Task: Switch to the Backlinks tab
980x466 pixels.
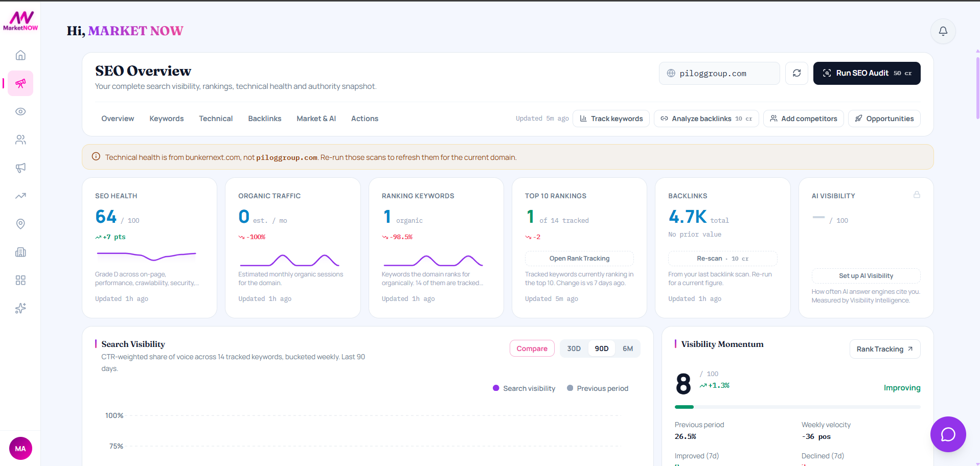Action: [264, 119]
